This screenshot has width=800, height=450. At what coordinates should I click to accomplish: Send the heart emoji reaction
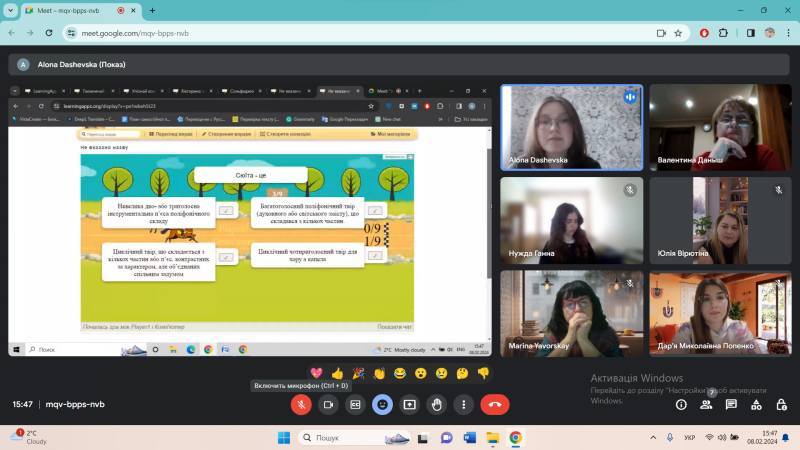tap(316, 373)
